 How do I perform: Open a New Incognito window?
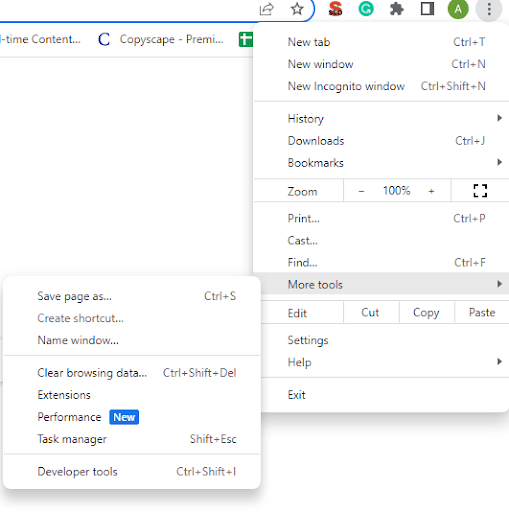click(x=381, y=86)
